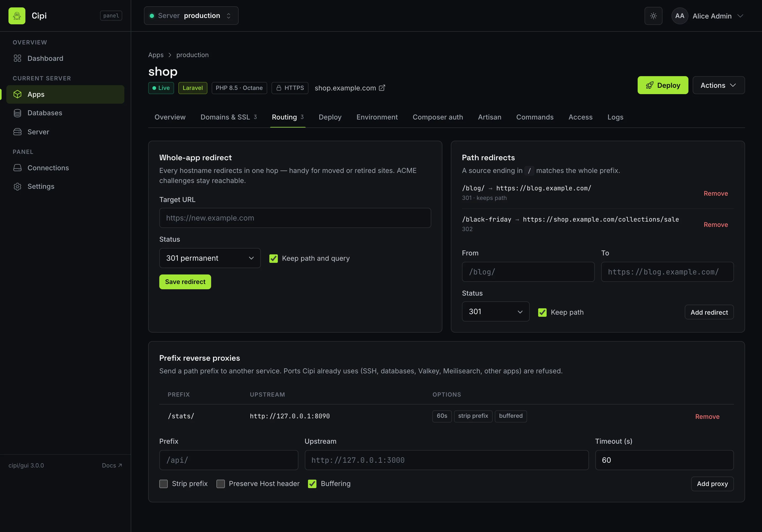Remove the /black-friday path redirect
The image size is (762, 532).
(x=715, y=224)
